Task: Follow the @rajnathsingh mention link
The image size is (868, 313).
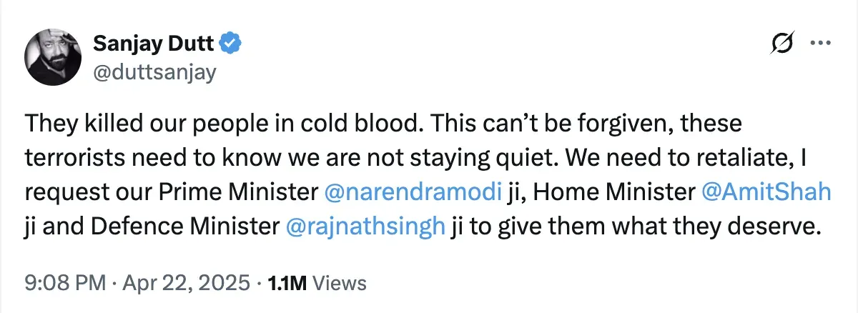Action: tap(365, 227)
